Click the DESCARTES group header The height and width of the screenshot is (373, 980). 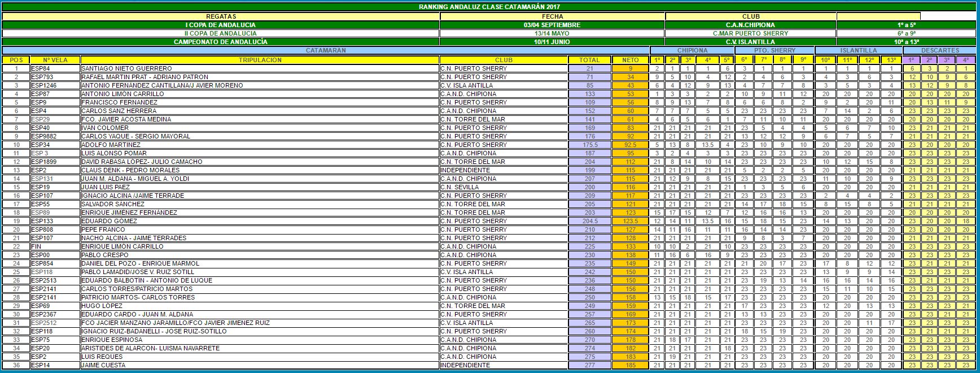[939, 51]
